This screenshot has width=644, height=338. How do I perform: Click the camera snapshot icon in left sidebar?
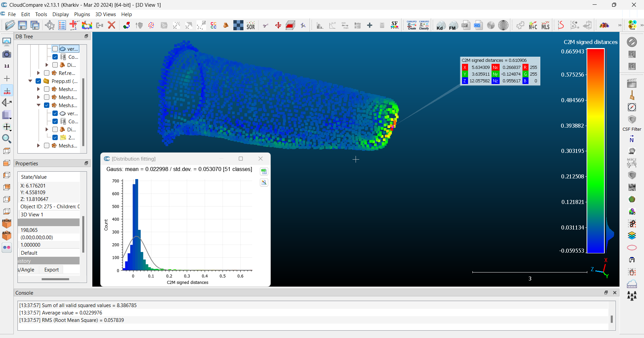(7, 54)
